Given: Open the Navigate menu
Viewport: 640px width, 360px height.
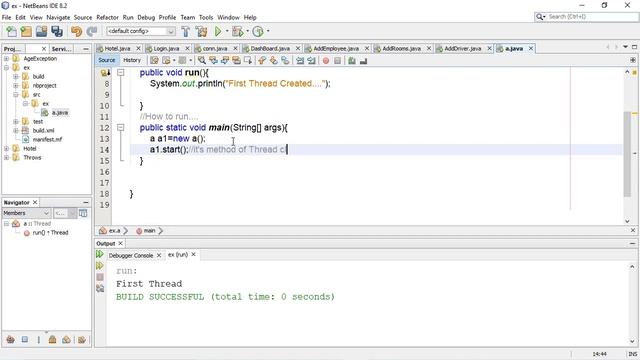Looking at the screenshot, I should [58, 18].
